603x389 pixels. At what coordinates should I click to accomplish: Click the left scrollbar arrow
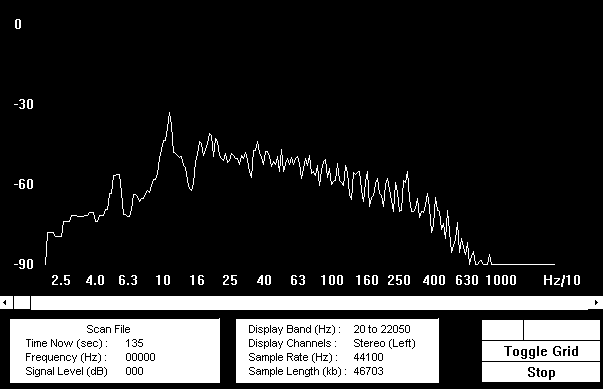click(x=5, y=303)
